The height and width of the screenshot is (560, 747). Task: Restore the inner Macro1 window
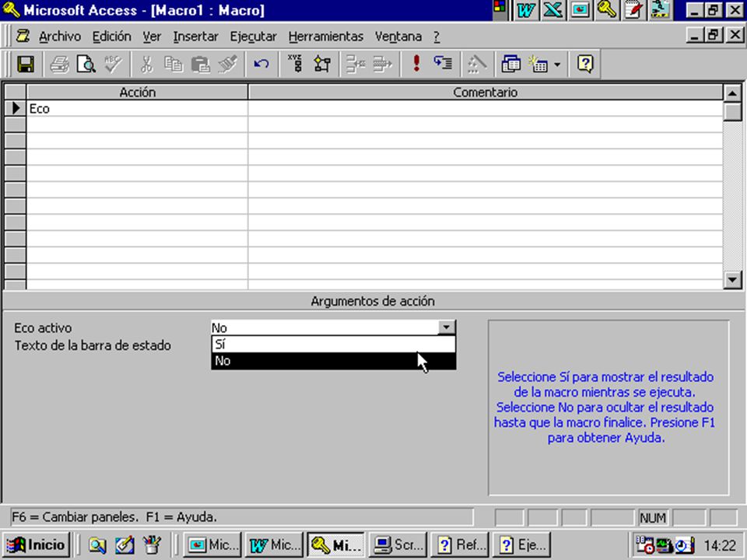(x=714, y=35)
